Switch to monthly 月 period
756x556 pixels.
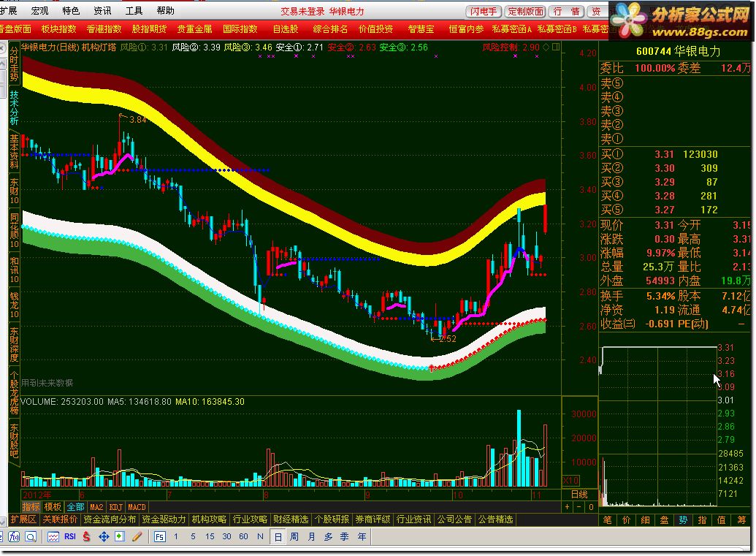[x=311, y=537]
